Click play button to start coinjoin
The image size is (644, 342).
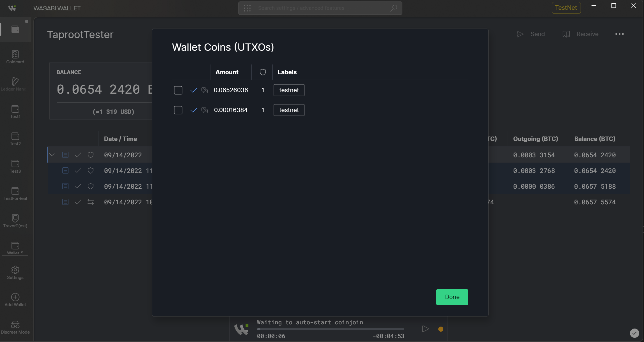[425, 329]
